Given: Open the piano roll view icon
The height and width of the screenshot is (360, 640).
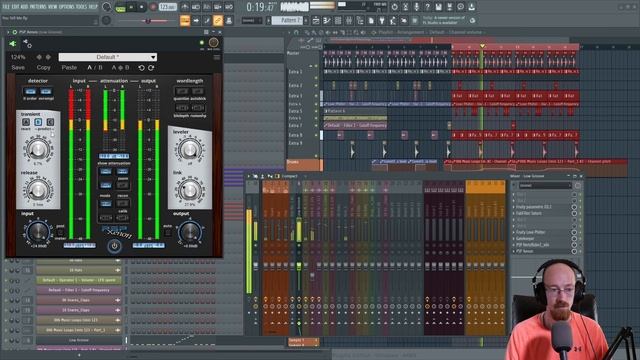Looking at the screenshot, I should click(327, 20).
